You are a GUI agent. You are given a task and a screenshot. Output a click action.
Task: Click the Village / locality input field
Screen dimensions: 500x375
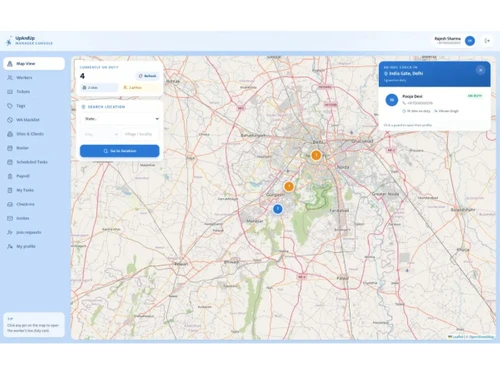pyautogui.click(x=140, y=134)
